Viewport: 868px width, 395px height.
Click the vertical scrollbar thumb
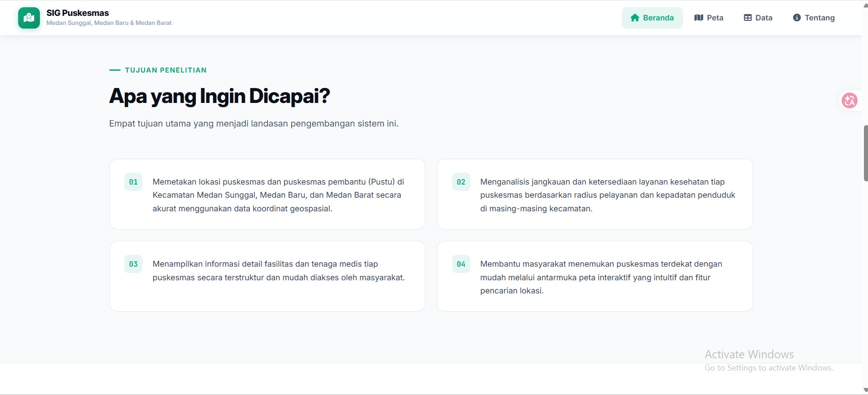[865, 153]
